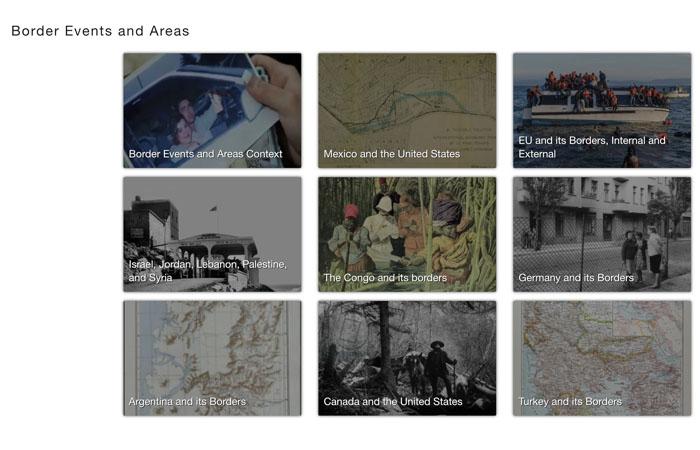Open The Congo and its borders card
This screenshot has height=450, width=700.
point(407,234)
